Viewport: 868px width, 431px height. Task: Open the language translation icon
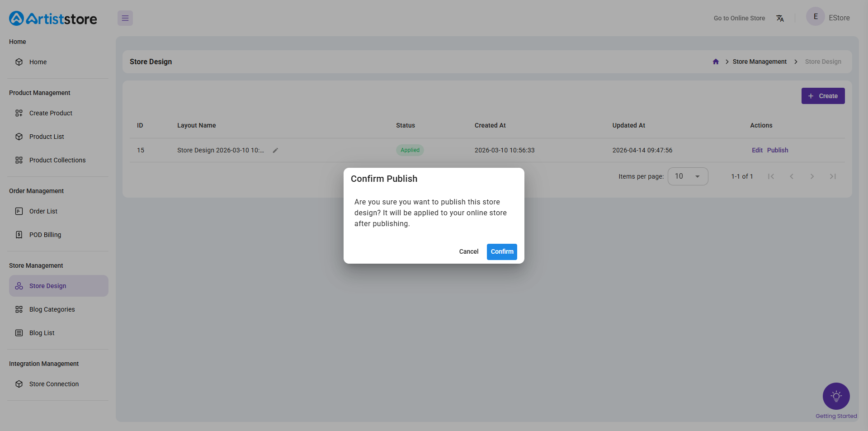[x=780, y=18]
